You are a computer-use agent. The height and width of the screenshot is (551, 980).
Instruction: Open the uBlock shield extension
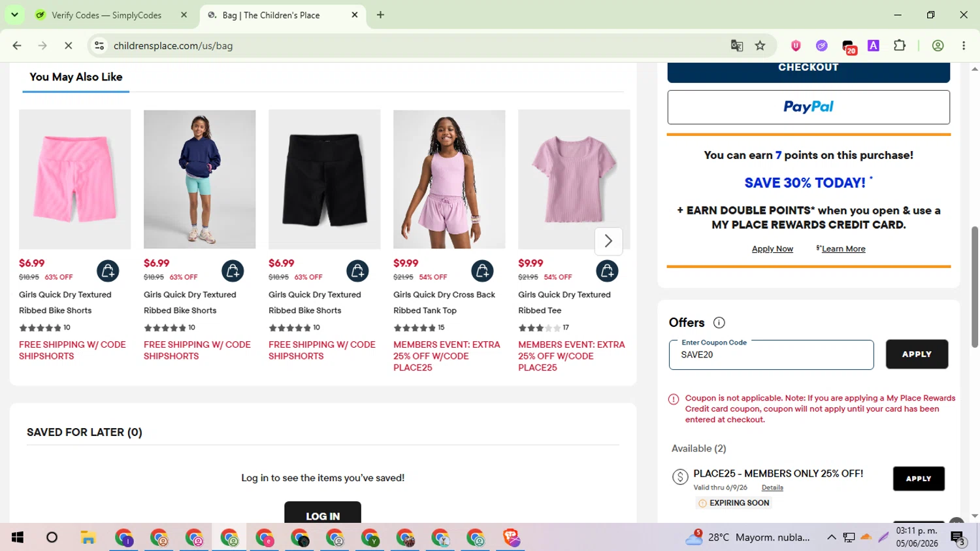pyautogui.click(x=796, y=46)
